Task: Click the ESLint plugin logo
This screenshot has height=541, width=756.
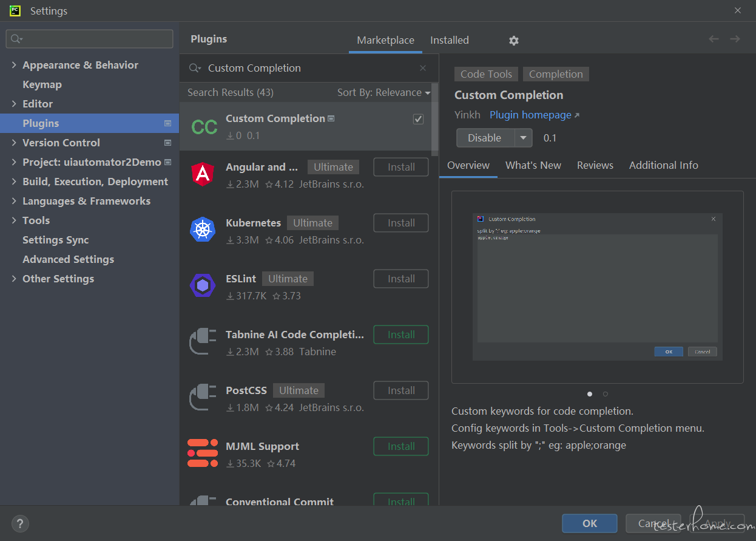Action: pos(203,285)
